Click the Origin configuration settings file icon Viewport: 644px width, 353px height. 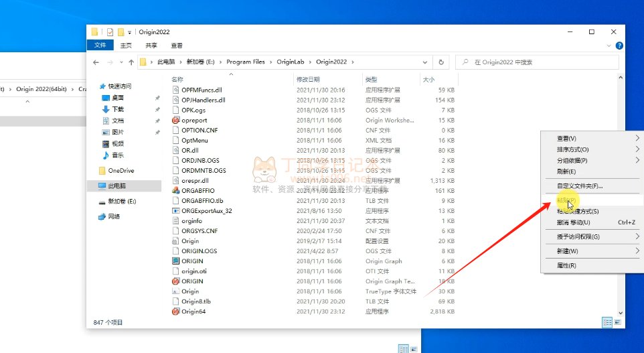click(175, 241)
